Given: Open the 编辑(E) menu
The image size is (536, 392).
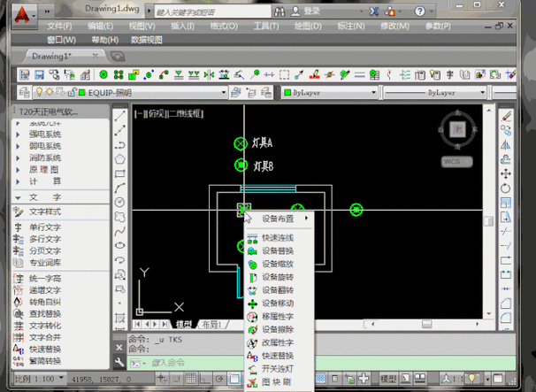Looking at the screenshot, I should pyautogui.click(x=100, y=27).
